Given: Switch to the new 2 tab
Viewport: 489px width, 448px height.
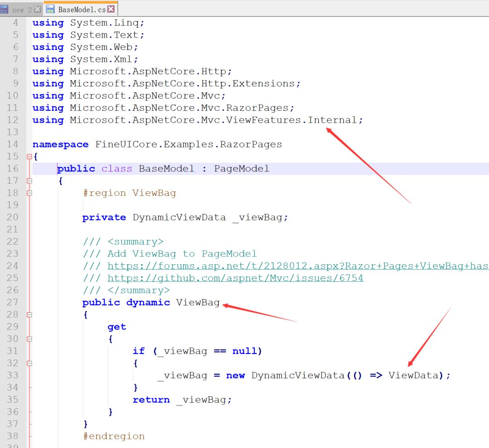Looking at the screenshot, I should coord(22,10).
